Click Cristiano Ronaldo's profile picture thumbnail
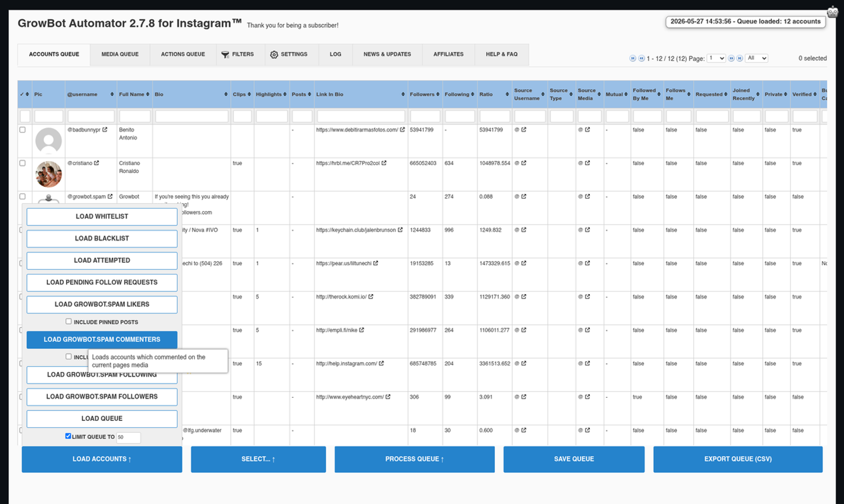Viewport: 844px width, 504px height. click(49, 174)
